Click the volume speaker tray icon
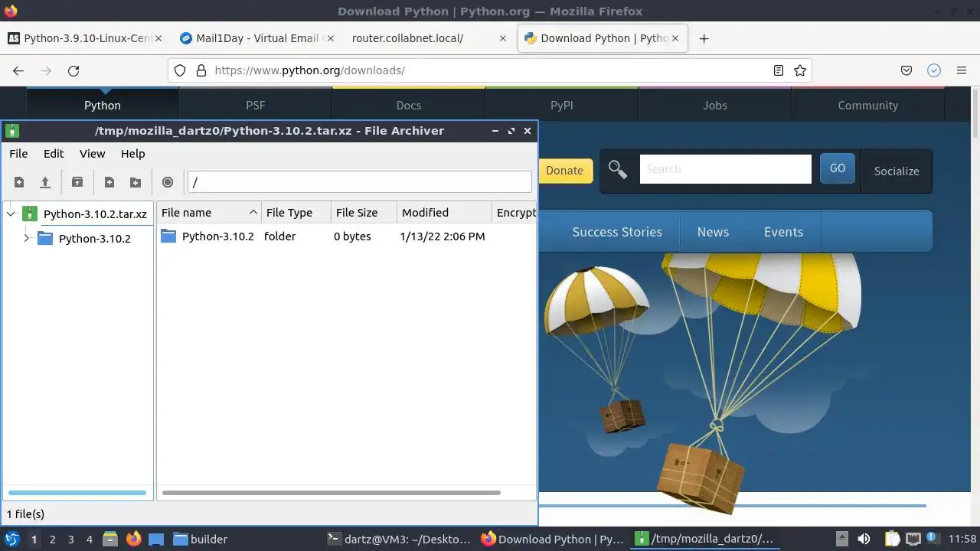This screenshot has width=980, height=551. (x=864, y=539)
